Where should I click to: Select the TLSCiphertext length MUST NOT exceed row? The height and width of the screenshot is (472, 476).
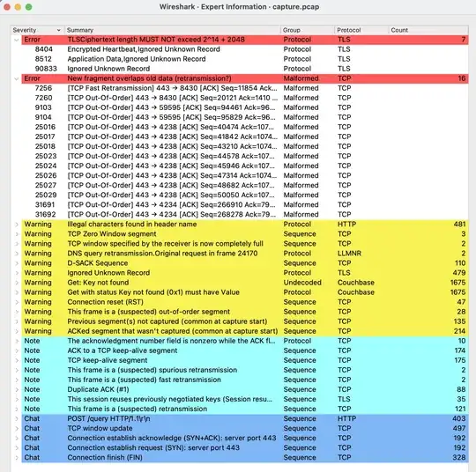click(x=245, y=40)
